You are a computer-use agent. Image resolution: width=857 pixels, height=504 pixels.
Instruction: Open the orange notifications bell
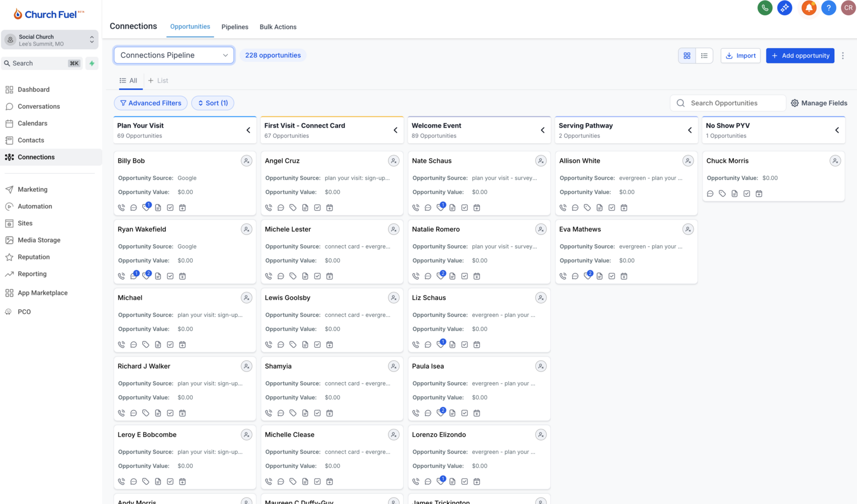coord(808,8)
